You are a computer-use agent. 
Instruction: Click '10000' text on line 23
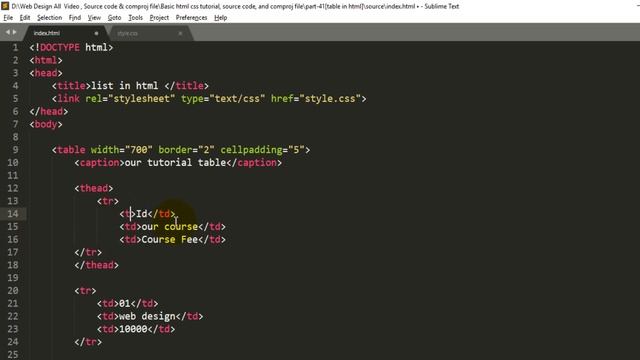[133, 329]
